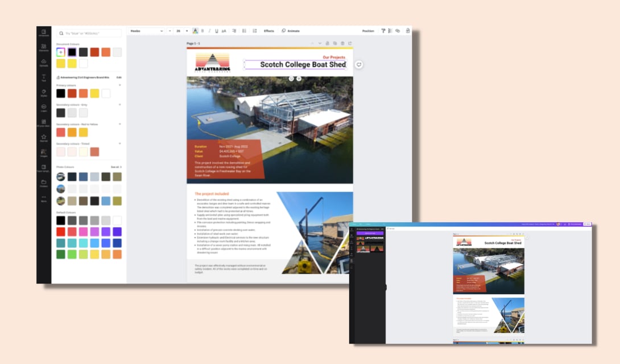The height and width of the screenshot is (364, 620).
Task: Collapse the Secondary colours Grey section
Action: [x=120, y=105]
